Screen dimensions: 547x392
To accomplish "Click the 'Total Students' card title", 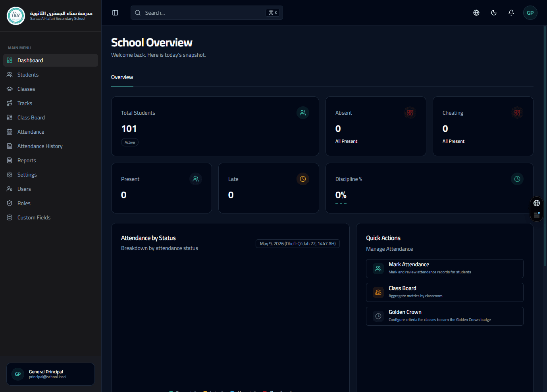I will pos(138,113).
